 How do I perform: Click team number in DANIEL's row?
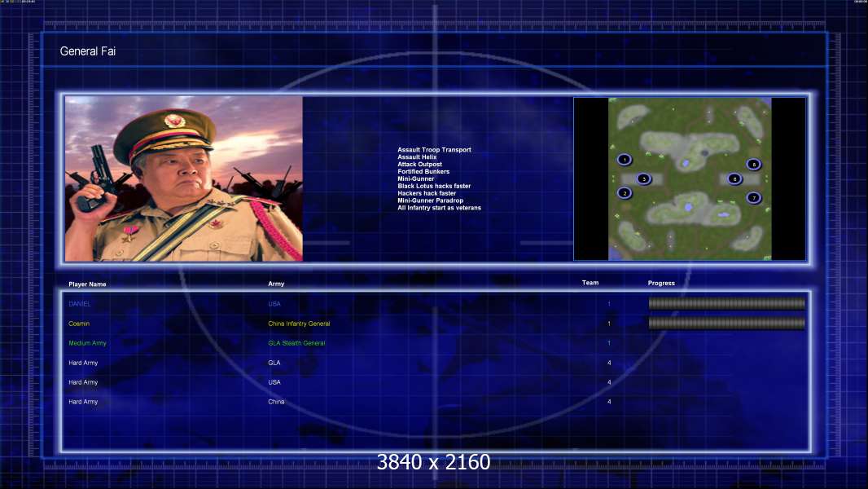pos(609,304)
